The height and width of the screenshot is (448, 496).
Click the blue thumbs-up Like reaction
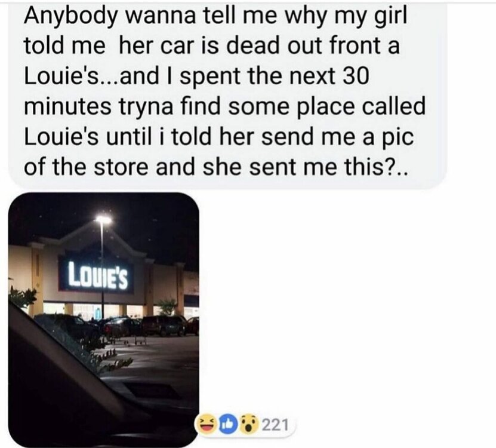228,425
